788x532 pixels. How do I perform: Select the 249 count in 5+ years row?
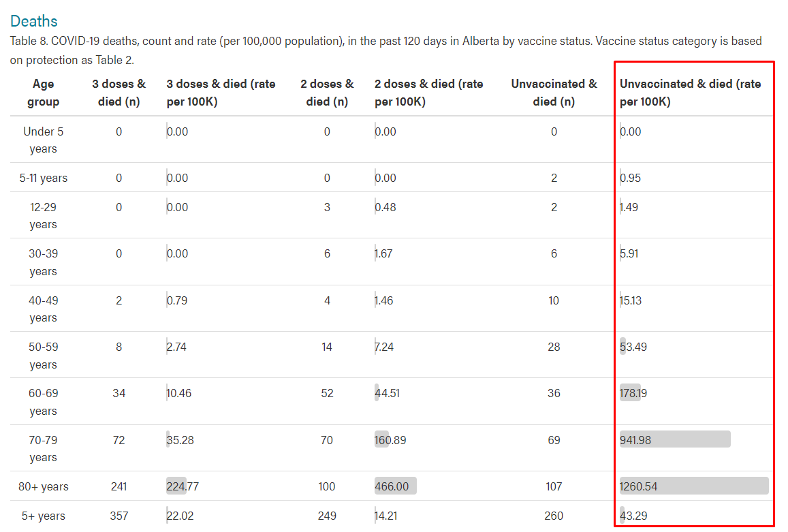[327, 516]
